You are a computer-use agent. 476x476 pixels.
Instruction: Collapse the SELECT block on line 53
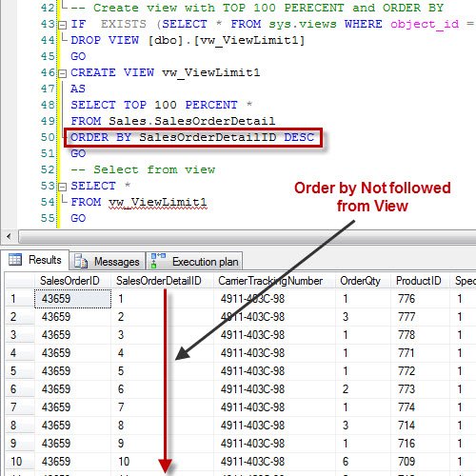click(63, 187)
